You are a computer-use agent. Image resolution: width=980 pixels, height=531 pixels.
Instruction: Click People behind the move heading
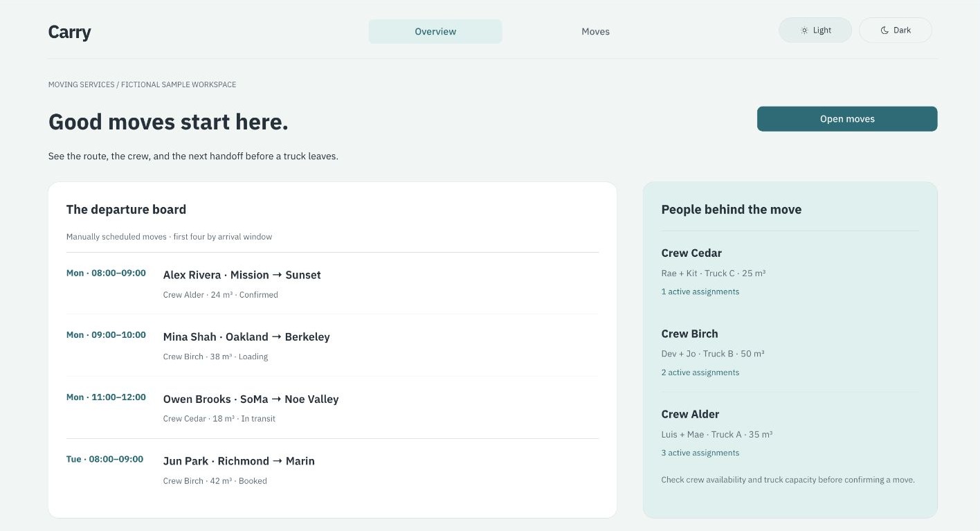tap(732, 210)
